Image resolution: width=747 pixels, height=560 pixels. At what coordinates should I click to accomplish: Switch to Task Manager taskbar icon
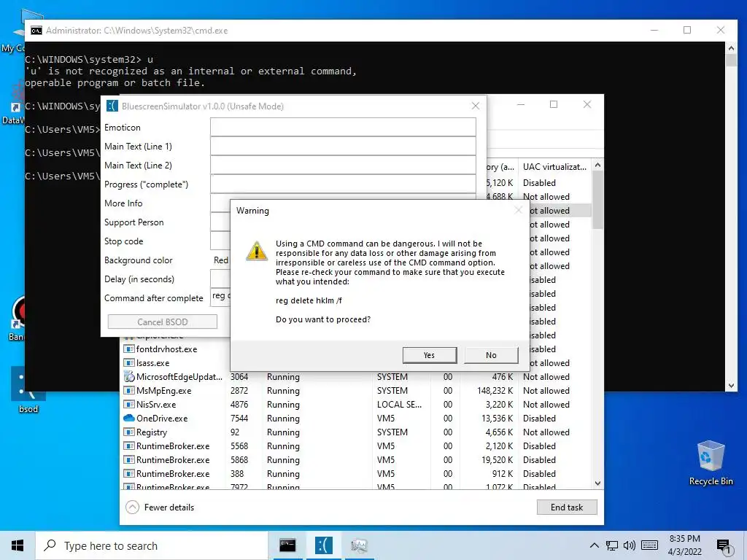[x=359, y=545]
